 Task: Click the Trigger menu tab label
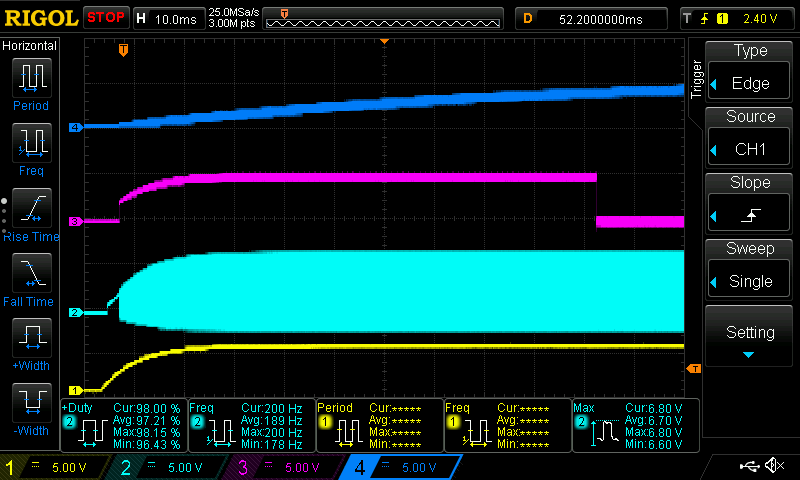696,79
